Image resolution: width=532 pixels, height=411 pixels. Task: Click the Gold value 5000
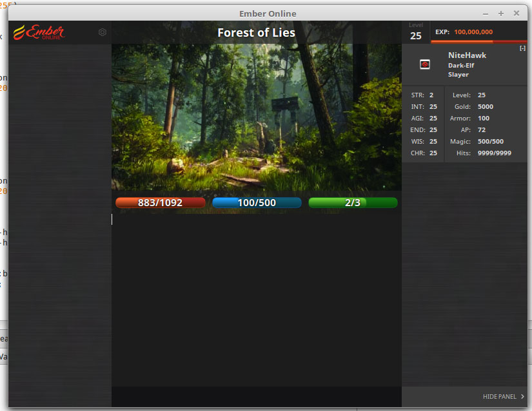486,107
